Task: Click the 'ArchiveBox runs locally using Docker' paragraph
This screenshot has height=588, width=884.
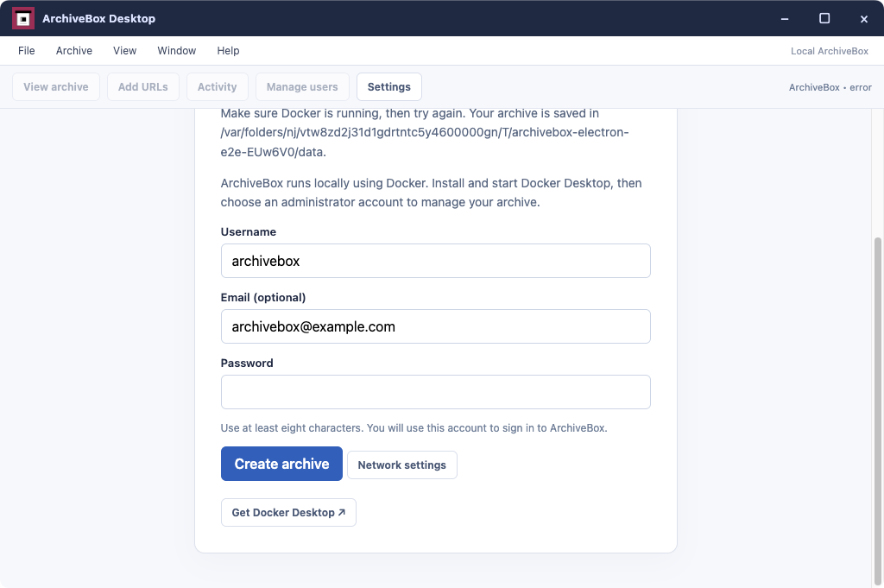Action: (x=432, y=193)
